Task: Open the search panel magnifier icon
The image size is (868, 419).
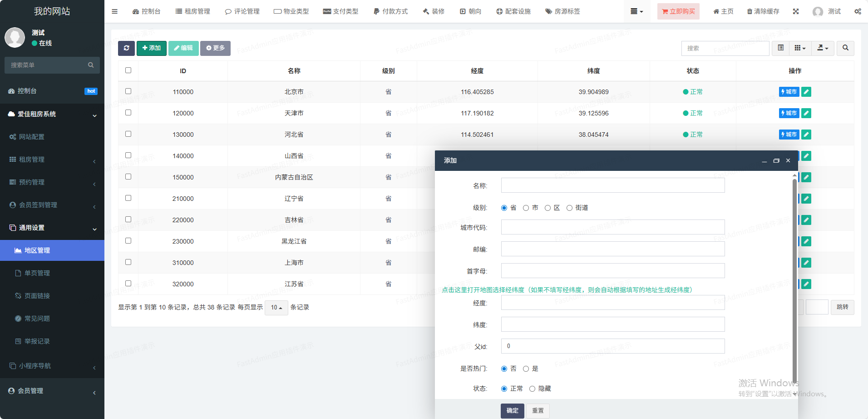Action: (x=845, y=48)
